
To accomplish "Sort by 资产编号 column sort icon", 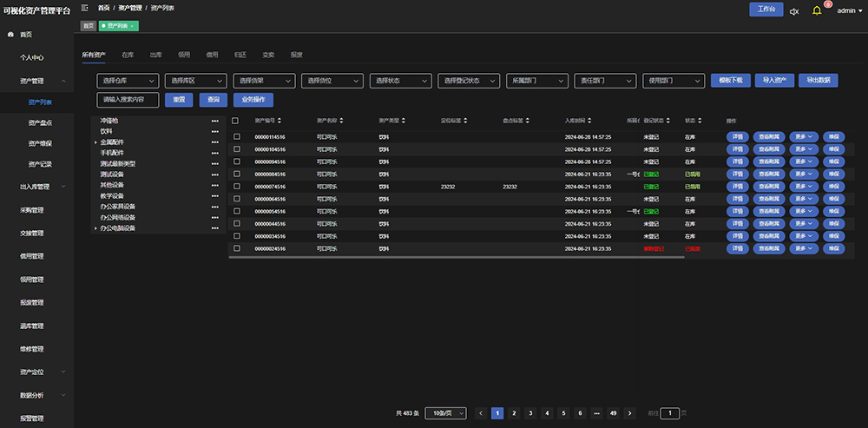I will 280,121.
